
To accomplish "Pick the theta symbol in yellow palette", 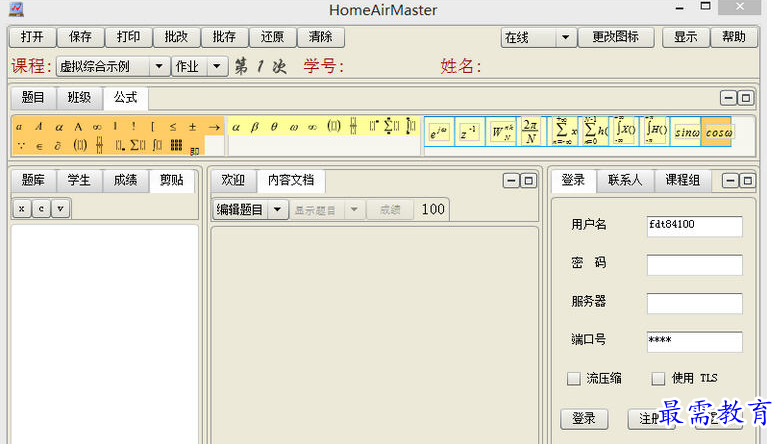I will coord(274,127).
